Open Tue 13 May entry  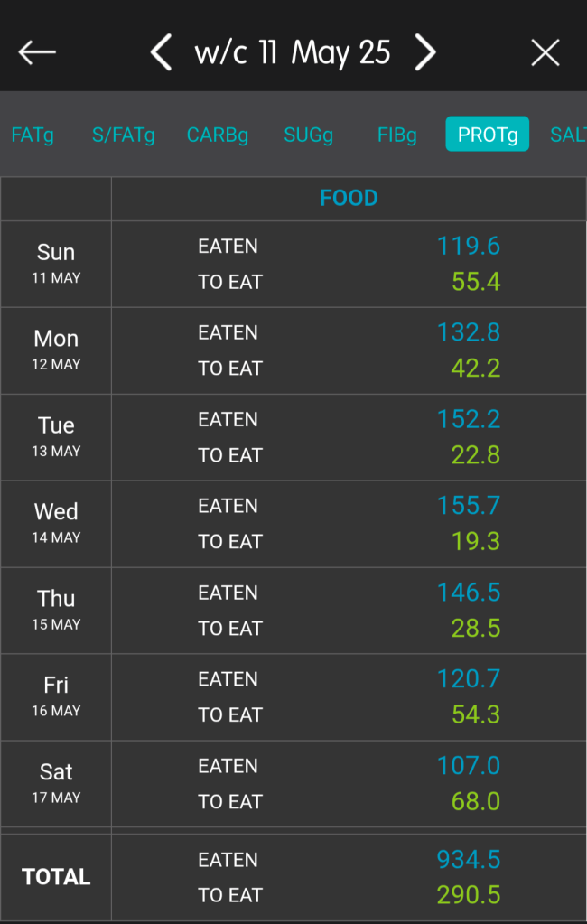coord(56,437)
